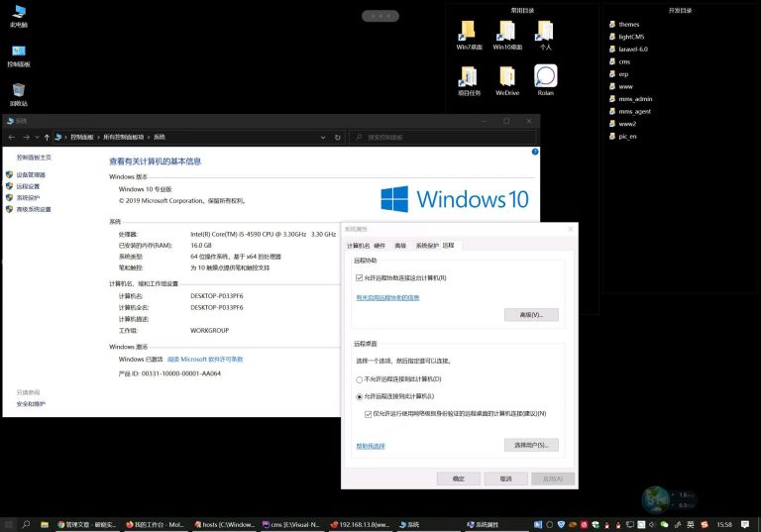The height and width of the screenshot is (532, 761).
Task: Open 远程设置 in left panel
Action: 28,186
